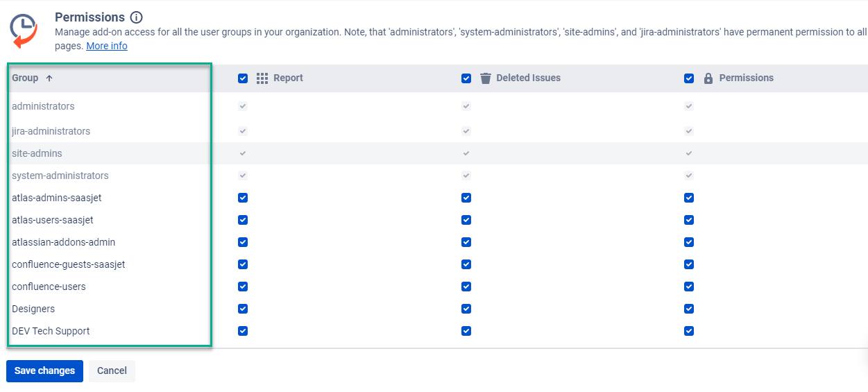Uncheck Permissions for Designers group
The image size is (868, 392).
[x=689, y=309]
